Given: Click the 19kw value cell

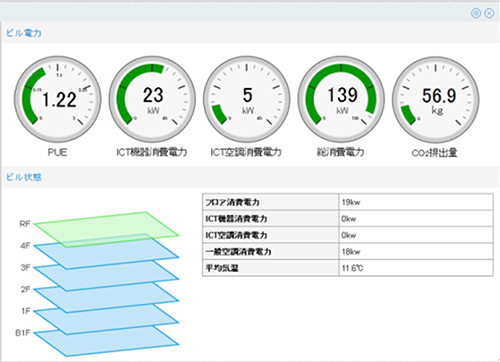Looking at the screenshot, I should [416, 202].
